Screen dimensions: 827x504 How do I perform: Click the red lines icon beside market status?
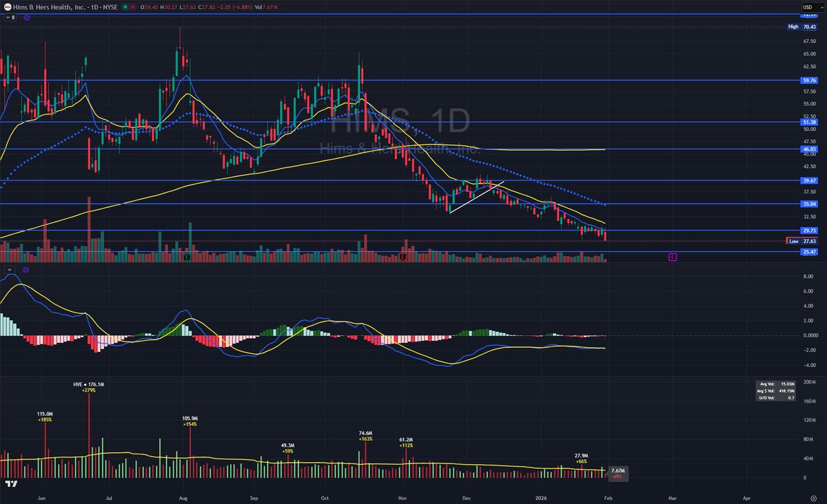(132, 7)
